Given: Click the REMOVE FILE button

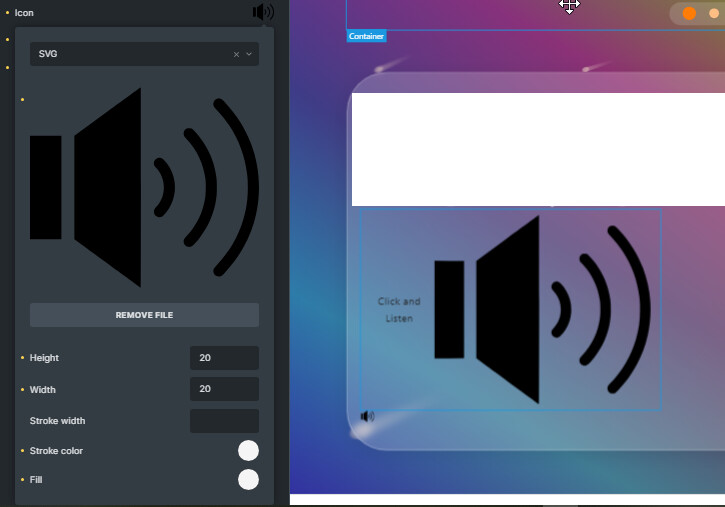Looking at the screenshot, I should click(x=144, y=315).
